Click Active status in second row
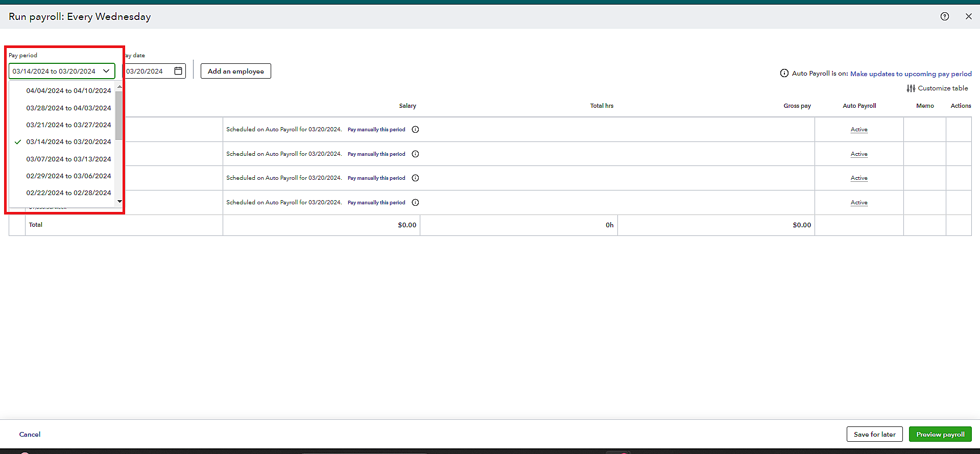980x454 pixels. click(x=859, y=154)
